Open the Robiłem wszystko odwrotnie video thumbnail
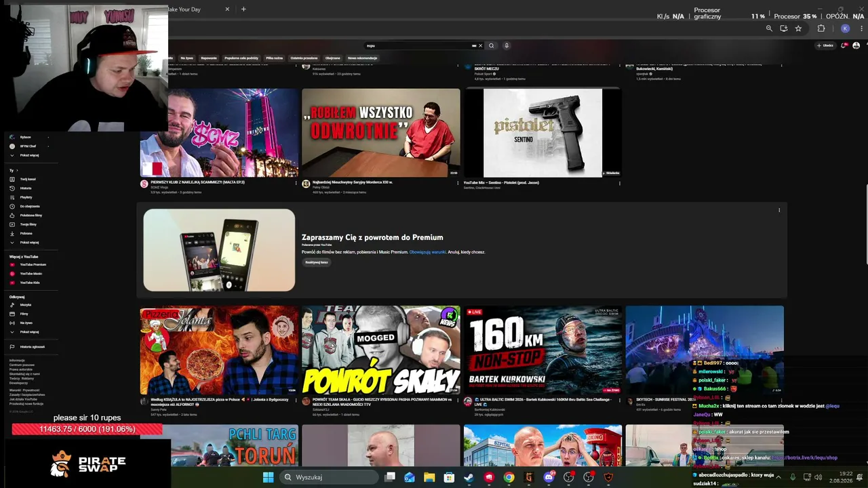 pos(381,133)
